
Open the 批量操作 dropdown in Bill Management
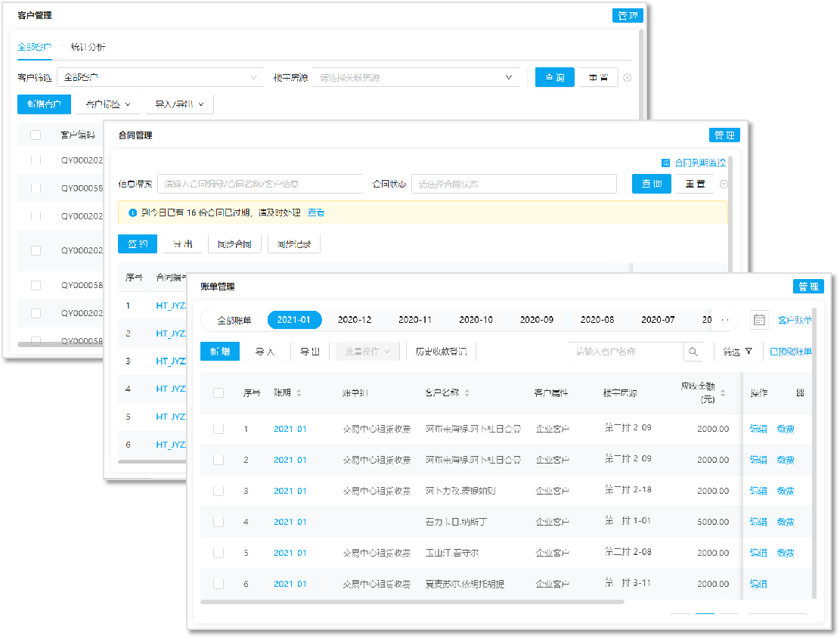coord(367,352)
